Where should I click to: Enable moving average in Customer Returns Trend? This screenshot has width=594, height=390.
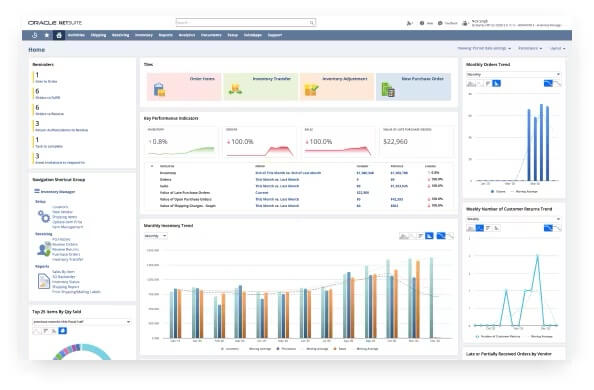click(x=548, y=228)
